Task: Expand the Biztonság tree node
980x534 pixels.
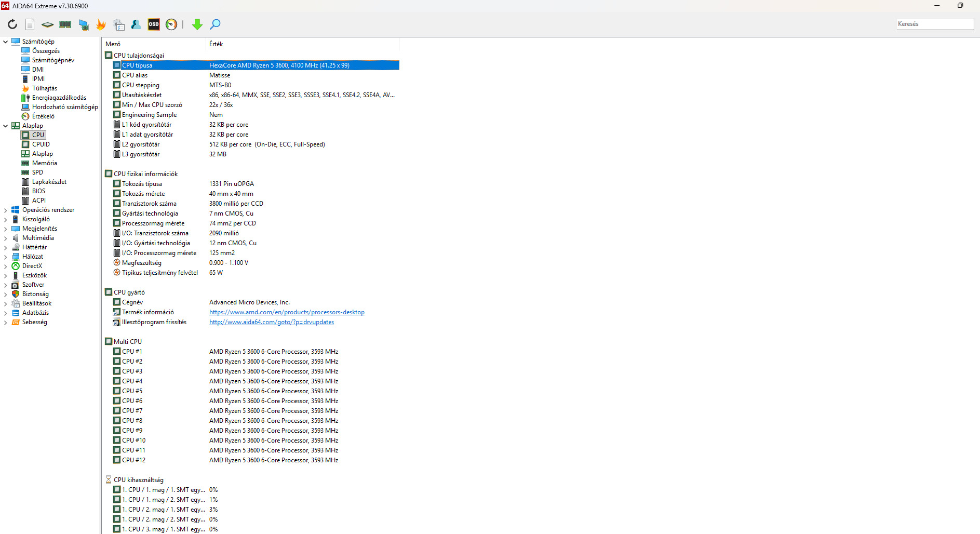Action: point(6,294)
